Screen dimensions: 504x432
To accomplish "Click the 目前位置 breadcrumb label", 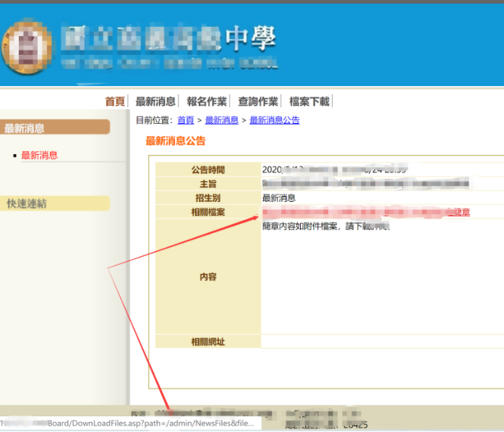I will click(x=154, y=120).
